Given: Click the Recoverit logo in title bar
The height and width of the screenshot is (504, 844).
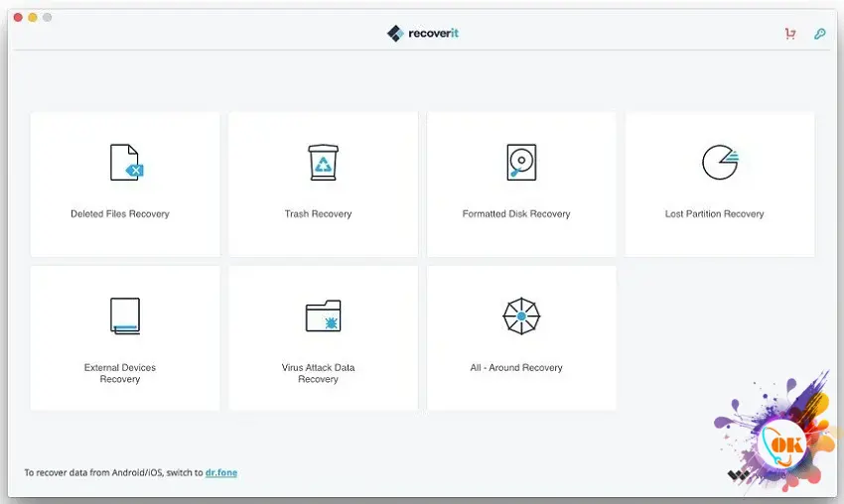Looking at the screenshot, I should (423, 34).
